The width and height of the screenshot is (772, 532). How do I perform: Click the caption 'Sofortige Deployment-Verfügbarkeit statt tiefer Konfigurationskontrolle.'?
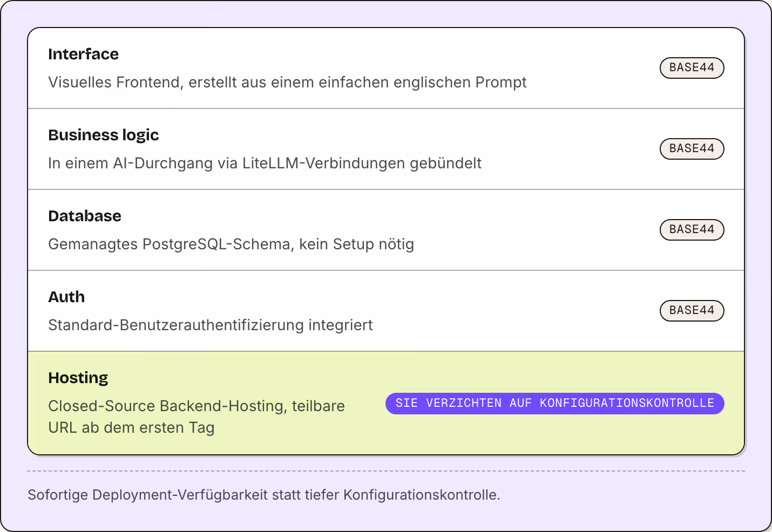point(264,495)
